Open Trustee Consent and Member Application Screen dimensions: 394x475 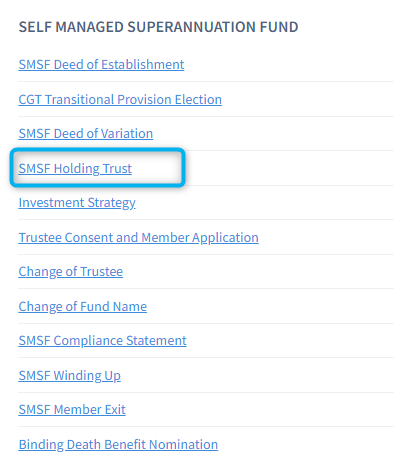point(138,238)
